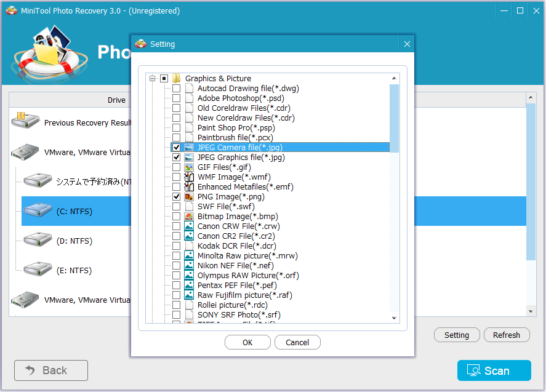Select Old Coreldraw Files(*.cdr) row
546x392 pixels.
pos(244,108)
